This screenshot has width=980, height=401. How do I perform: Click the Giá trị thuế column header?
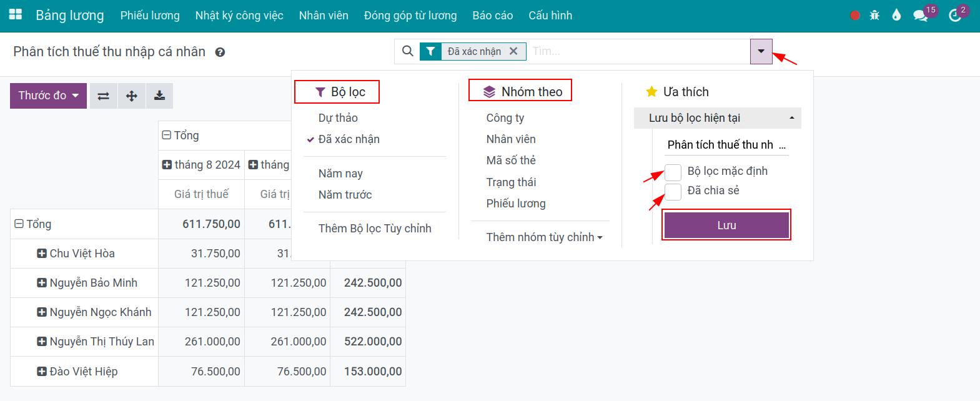201,194
